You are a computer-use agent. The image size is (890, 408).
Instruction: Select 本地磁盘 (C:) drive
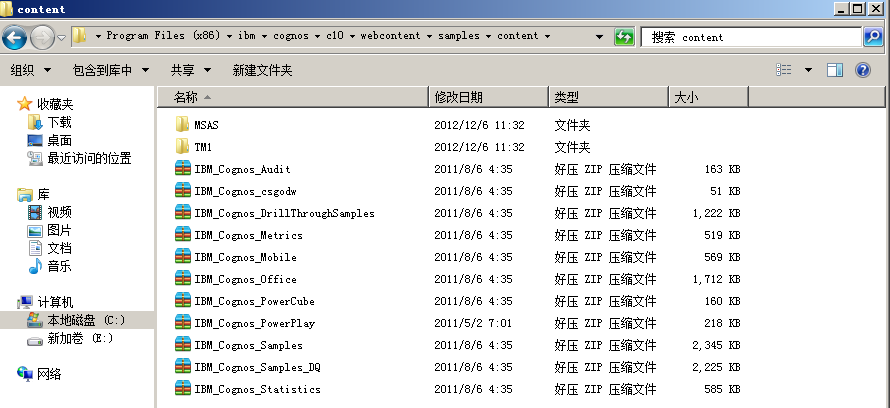(x=86, y=321)
